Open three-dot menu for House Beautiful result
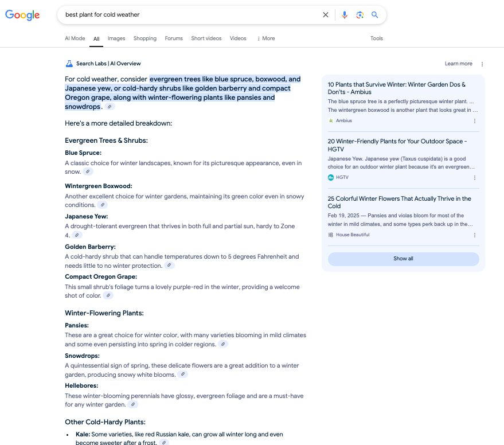The width and height of the screenshot is (504, 445). 475,235
